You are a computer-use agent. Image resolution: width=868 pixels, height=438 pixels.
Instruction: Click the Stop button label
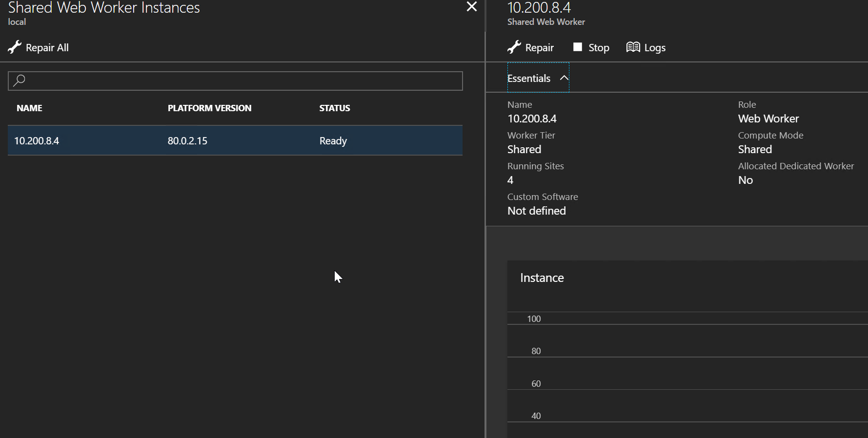coord(599,48)
